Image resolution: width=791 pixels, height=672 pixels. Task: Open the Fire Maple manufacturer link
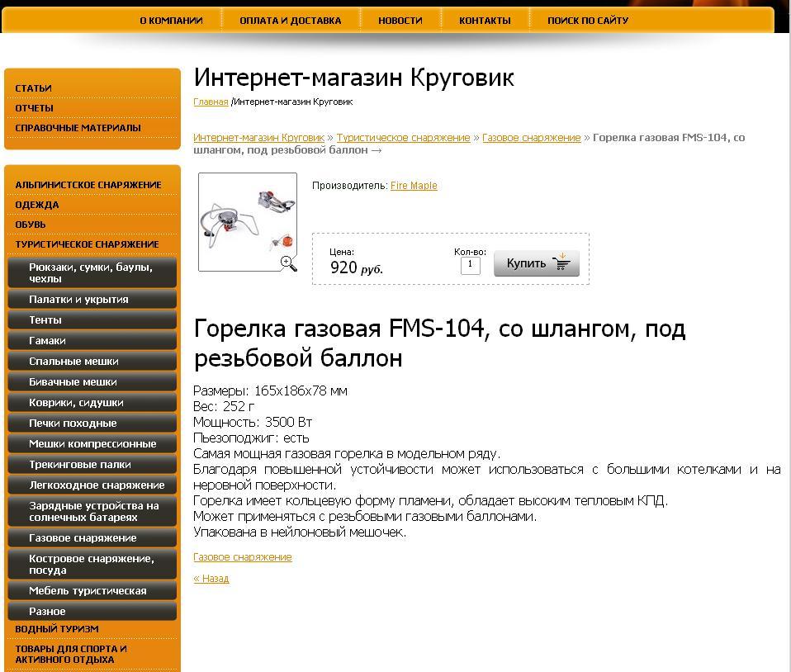(x=414, y=186)
